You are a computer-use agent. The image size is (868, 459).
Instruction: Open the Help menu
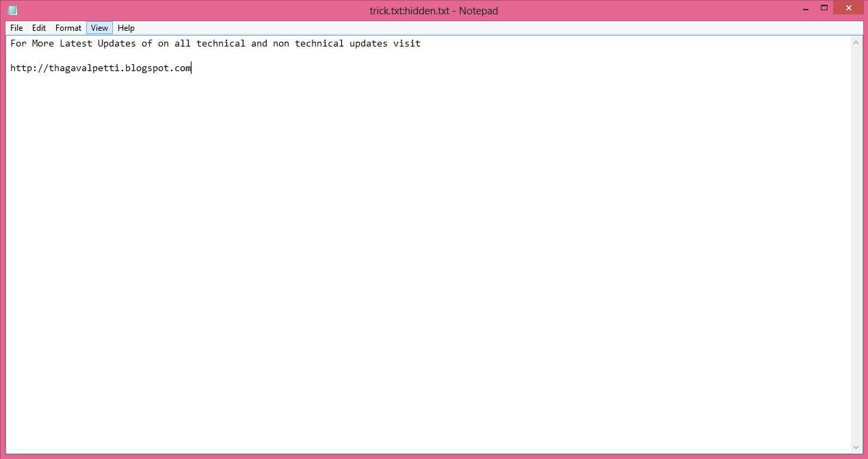coord(126,27)
